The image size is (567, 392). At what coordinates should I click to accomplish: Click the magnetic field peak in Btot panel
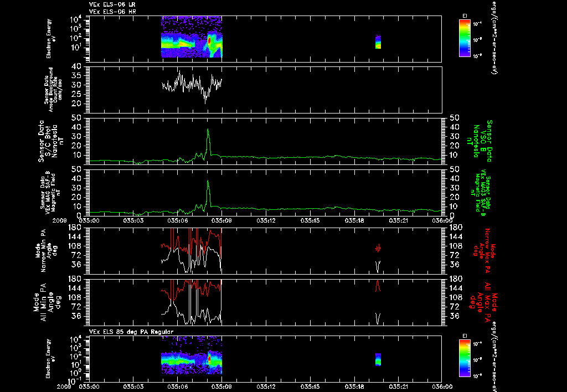(x=208, y=130)
